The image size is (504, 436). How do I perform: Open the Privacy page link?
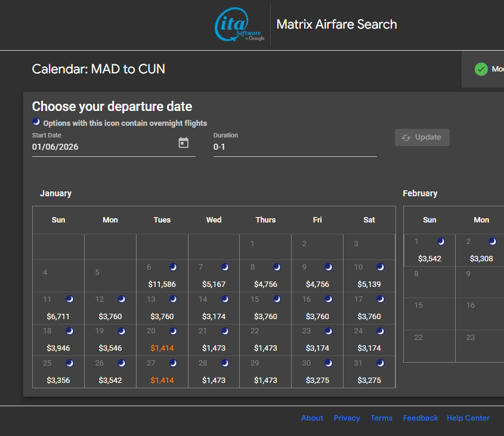pyautogui.click(x=347, y=418)
